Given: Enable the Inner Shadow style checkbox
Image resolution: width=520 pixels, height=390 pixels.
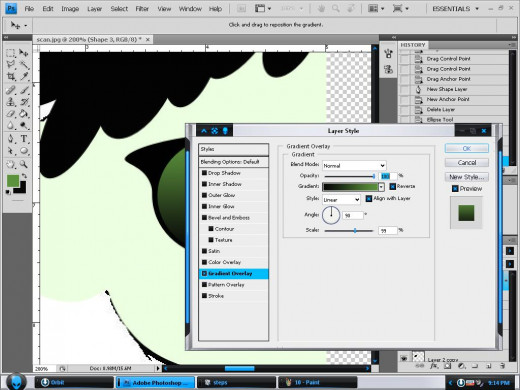Looking at the screenshot, I should 204,184.
